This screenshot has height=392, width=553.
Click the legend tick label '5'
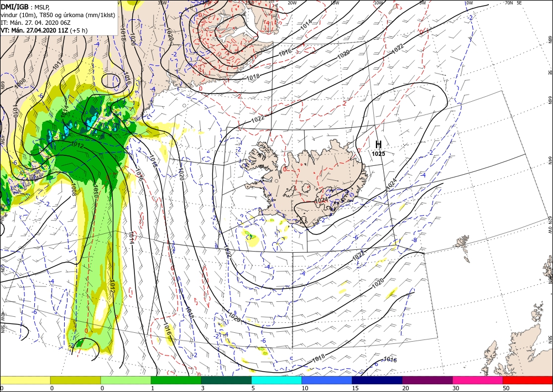[253, 388]
